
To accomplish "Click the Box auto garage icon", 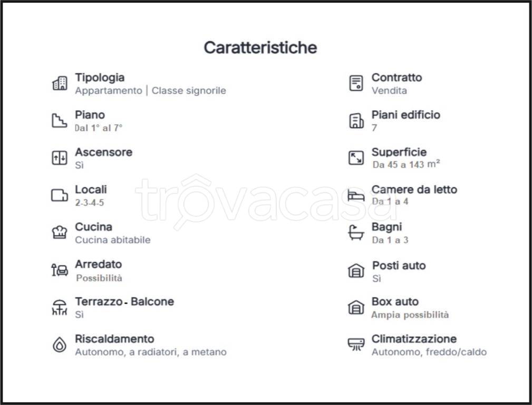I will pos(356,307).
